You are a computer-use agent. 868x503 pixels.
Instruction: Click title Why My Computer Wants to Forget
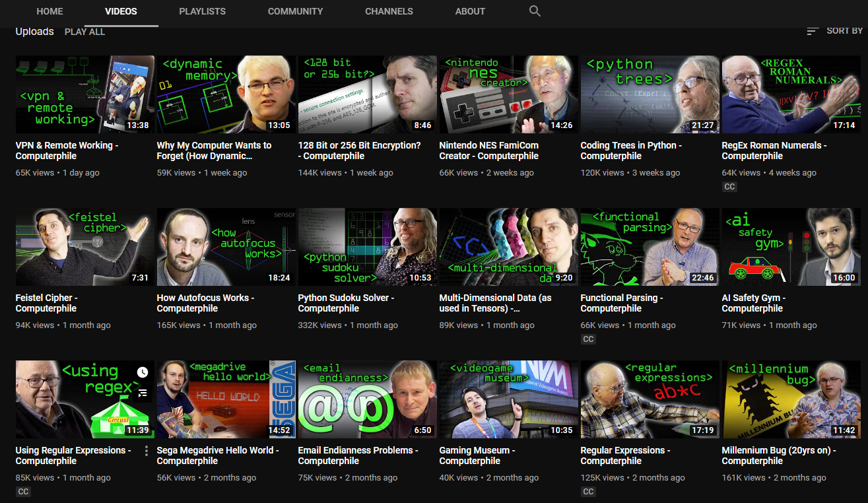click(x=214, y=151)
